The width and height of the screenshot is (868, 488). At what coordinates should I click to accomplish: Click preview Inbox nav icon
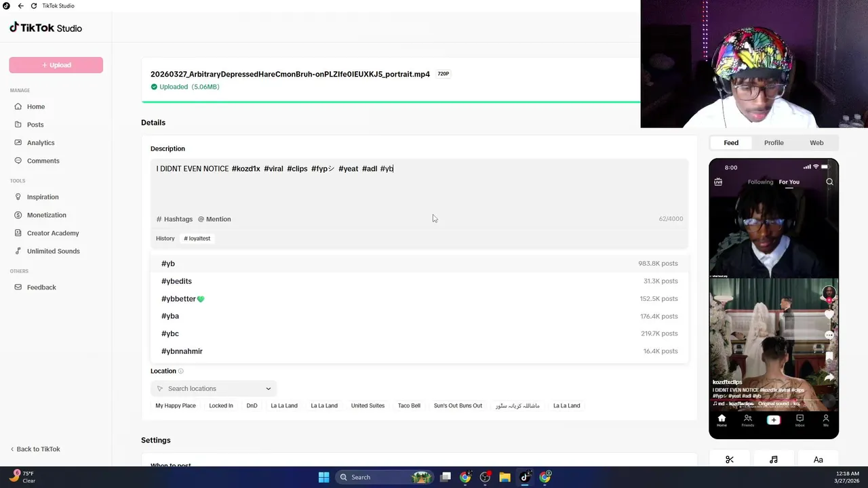tap(800, 420)
